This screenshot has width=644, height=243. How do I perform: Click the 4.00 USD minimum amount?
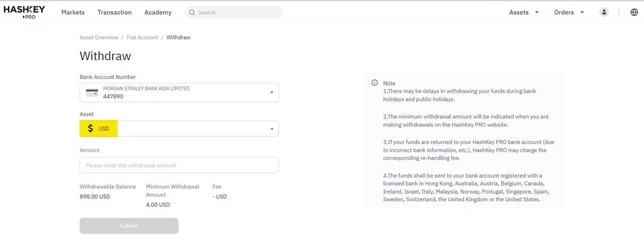[x=158, y=205]
